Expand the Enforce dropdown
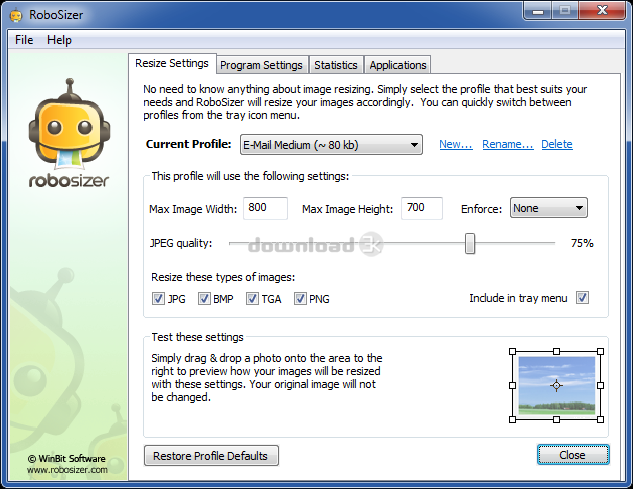 548,208
